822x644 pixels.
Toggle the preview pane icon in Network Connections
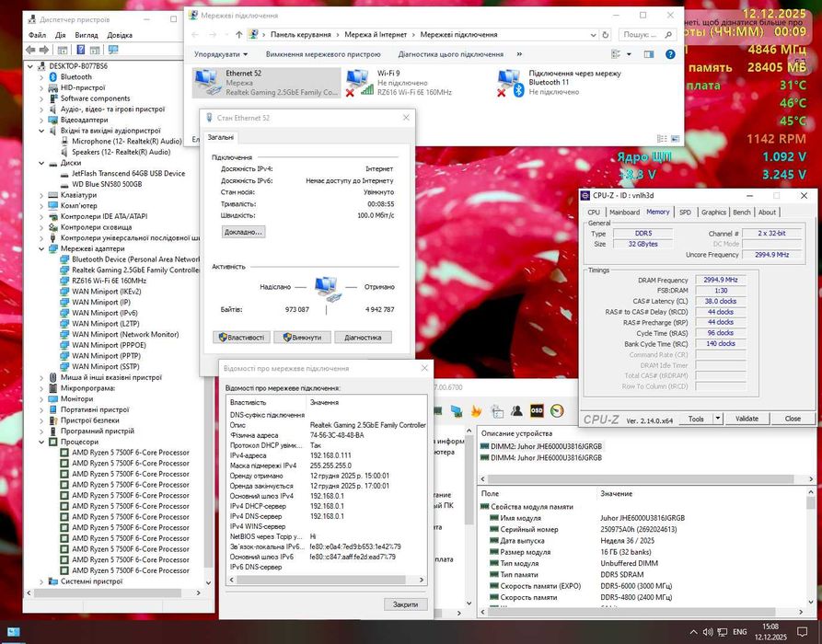[649, 54]
